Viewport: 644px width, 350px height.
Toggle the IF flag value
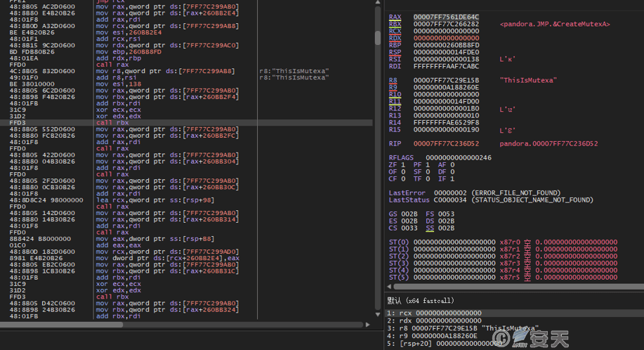pos(451,179)
